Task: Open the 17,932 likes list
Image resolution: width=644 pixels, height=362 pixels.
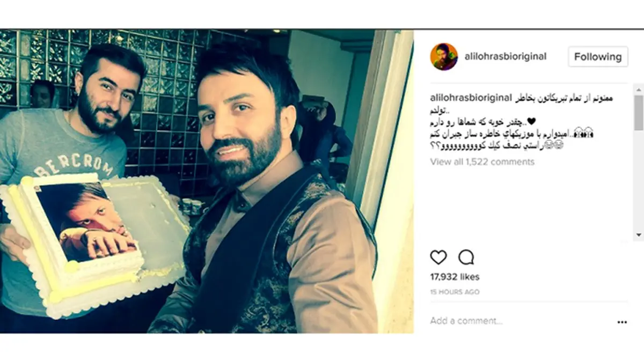Action: coord(455,277)
